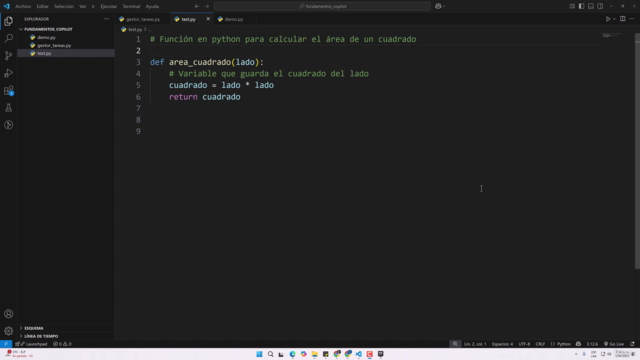Click the Copilot icon in title bar
The image size is (640, 360).
pos(438,6)
